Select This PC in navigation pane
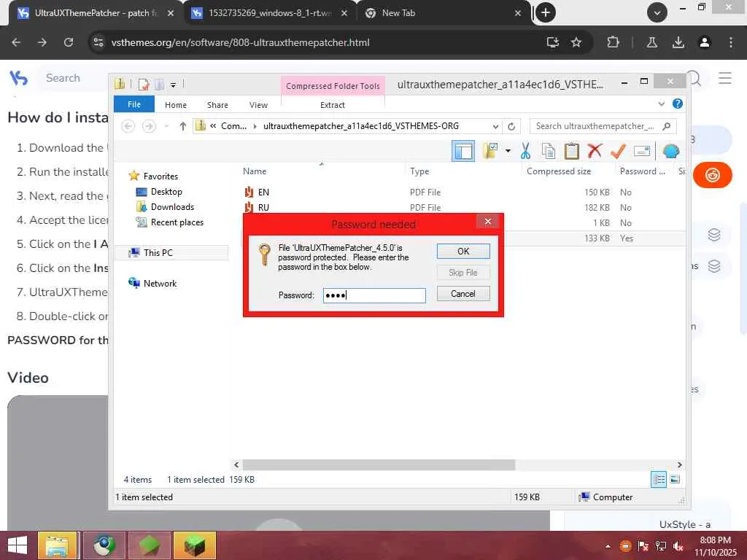 [158, 252]
